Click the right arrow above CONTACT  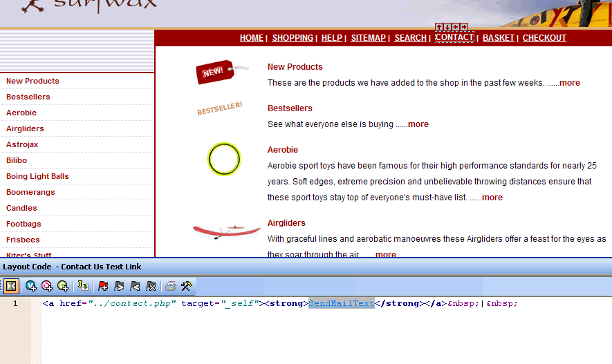(x=464, y=28)
